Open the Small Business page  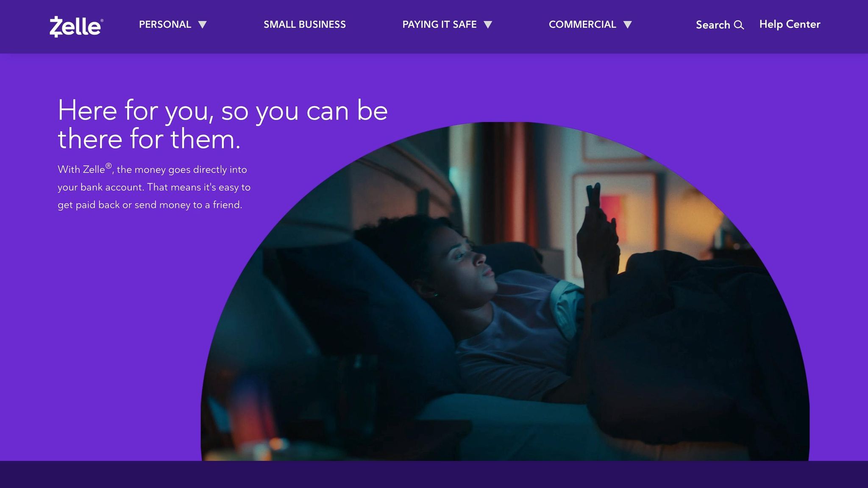tap(305, 25)
